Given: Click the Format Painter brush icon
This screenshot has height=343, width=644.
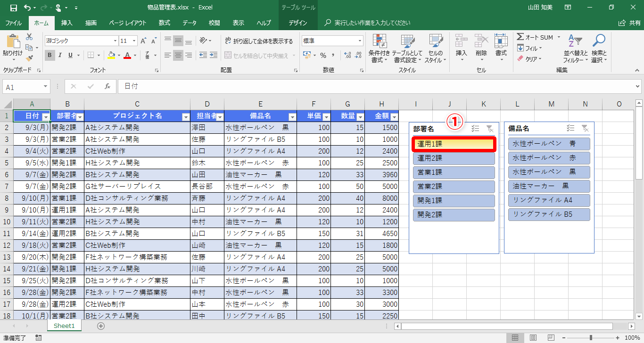Looking at the screenshot, I should point(29,58).
